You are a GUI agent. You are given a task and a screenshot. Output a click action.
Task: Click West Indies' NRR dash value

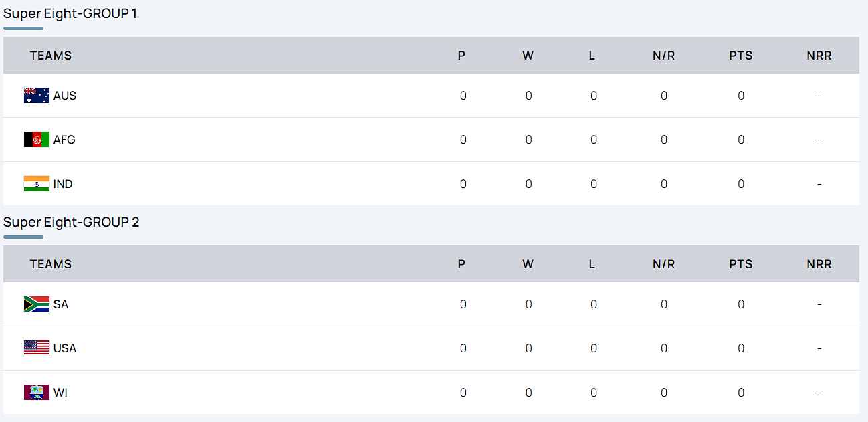point(819,393)
